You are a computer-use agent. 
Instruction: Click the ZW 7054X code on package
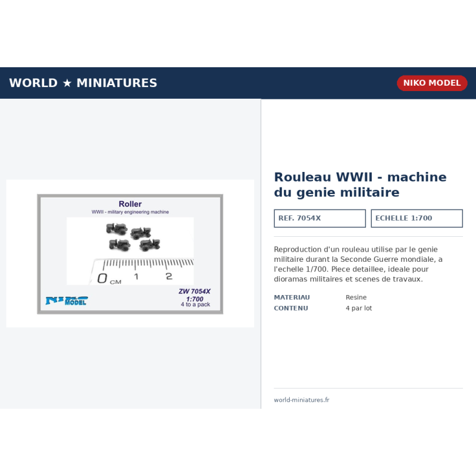point(195,291)
